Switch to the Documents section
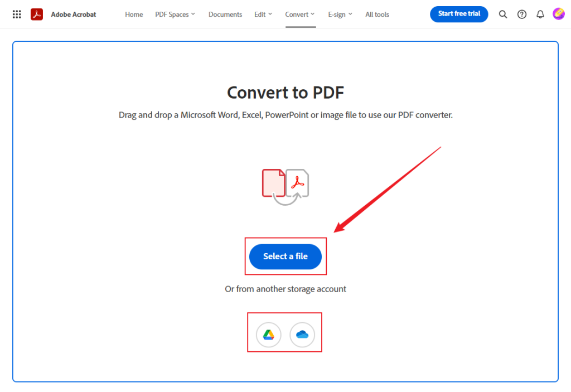This screenshot has height=392, width=571. [225, 14]
